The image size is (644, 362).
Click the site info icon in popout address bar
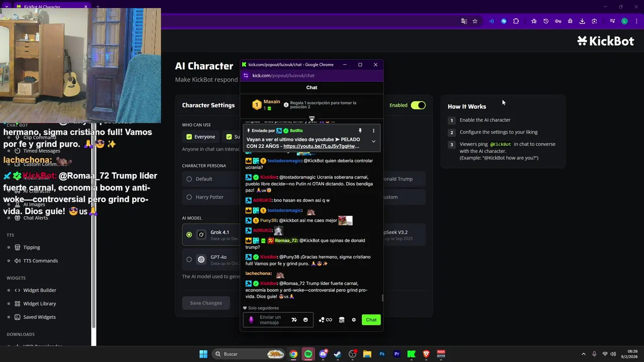pyautogui.click(x=246, y=75)
